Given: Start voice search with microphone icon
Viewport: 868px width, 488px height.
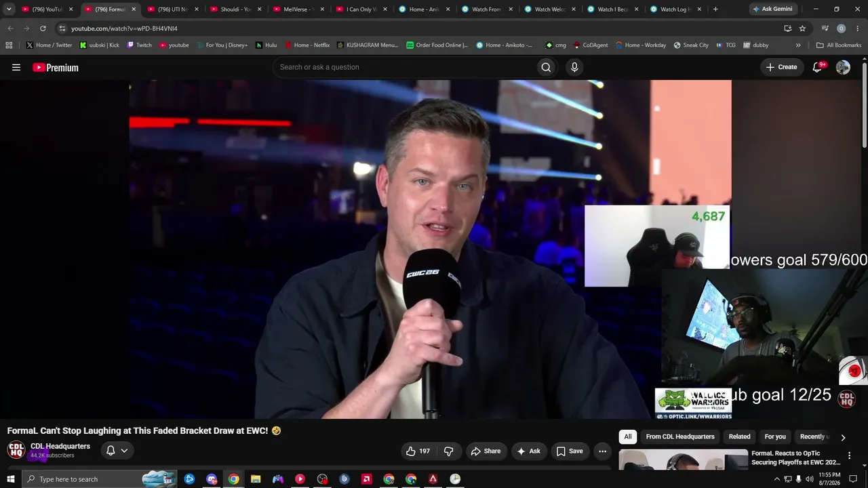Looking at the screenshot, I should pos(574,67).
